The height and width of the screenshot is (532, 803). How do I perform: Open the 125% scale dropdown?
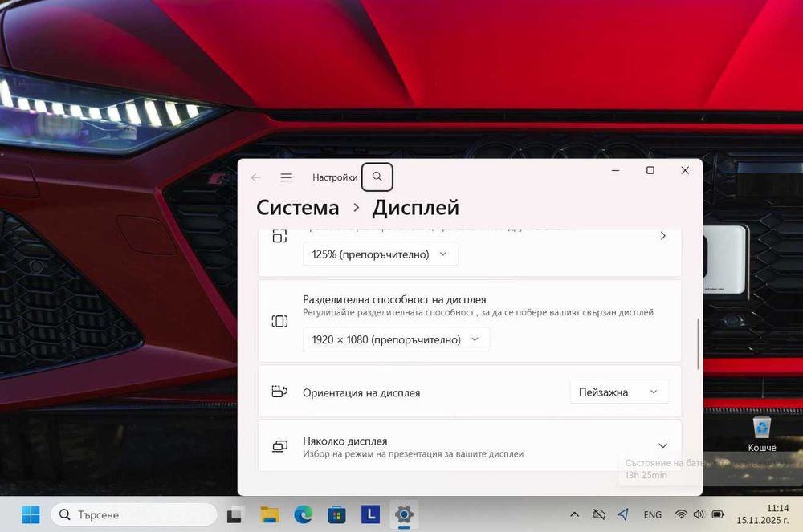(380, 254)
